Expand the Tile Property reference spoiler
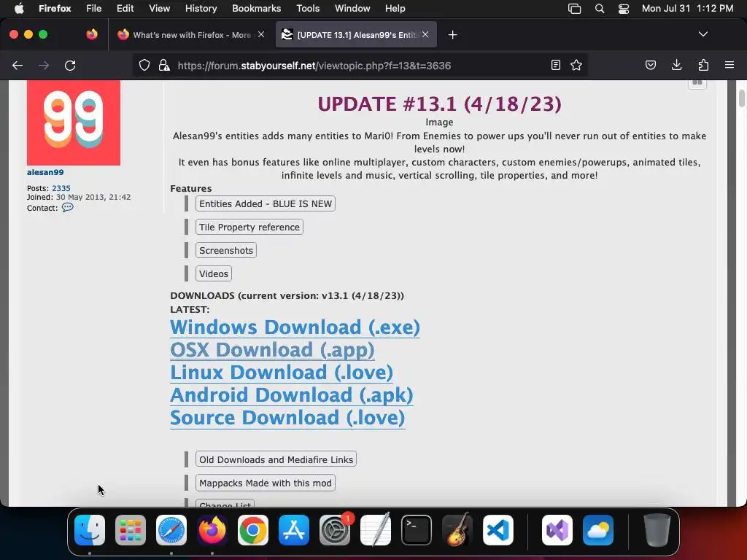The width and height of the screenshot is (747, 560). click(249, 227)
